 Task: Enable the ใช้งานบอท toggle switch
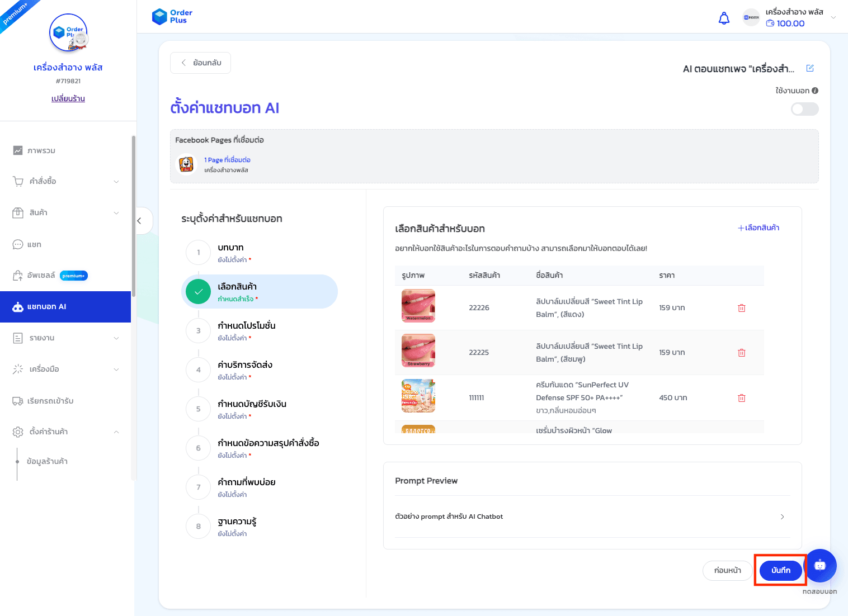click(x=804, y=109)
